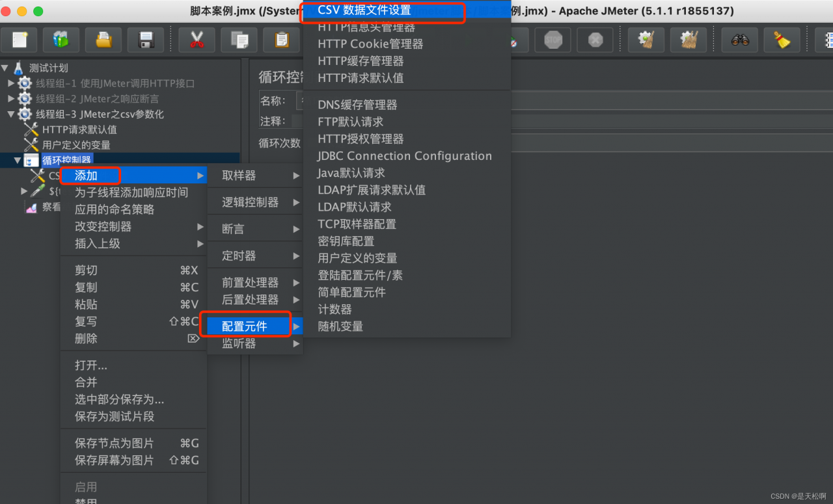
Task: Expand 线程组-2 tree node
Action: (11, 99)
